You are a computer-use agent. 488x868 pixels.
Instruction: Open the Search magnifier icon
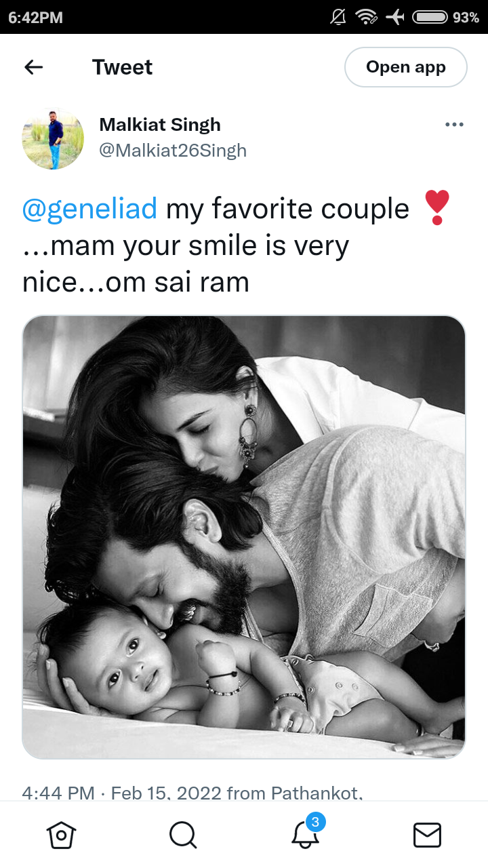[x=183, y=835]
